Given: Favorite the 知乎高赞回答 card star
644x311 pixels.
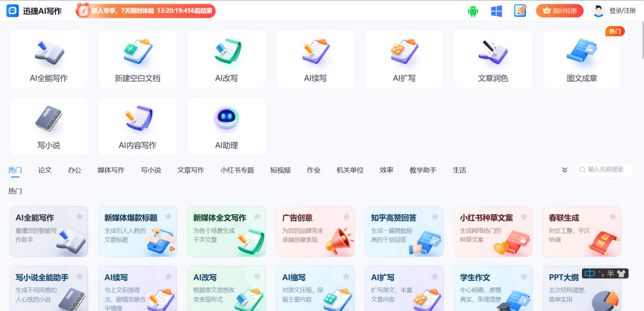Looking at the screenshot, I should (435, 216).
